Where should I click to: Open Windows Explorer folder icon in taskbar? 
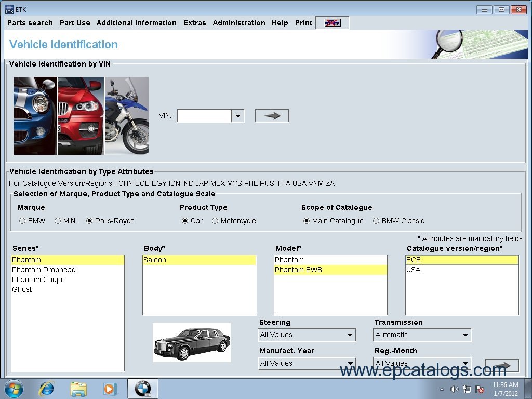78,389
